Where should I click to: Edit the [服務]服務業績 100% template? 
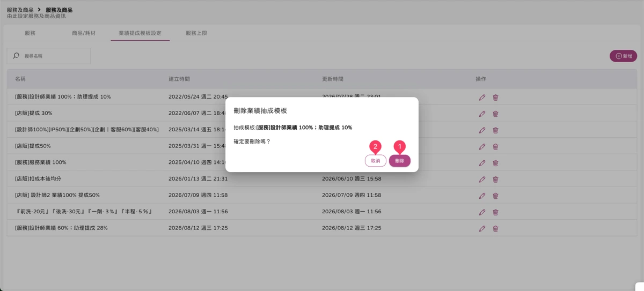482,163
